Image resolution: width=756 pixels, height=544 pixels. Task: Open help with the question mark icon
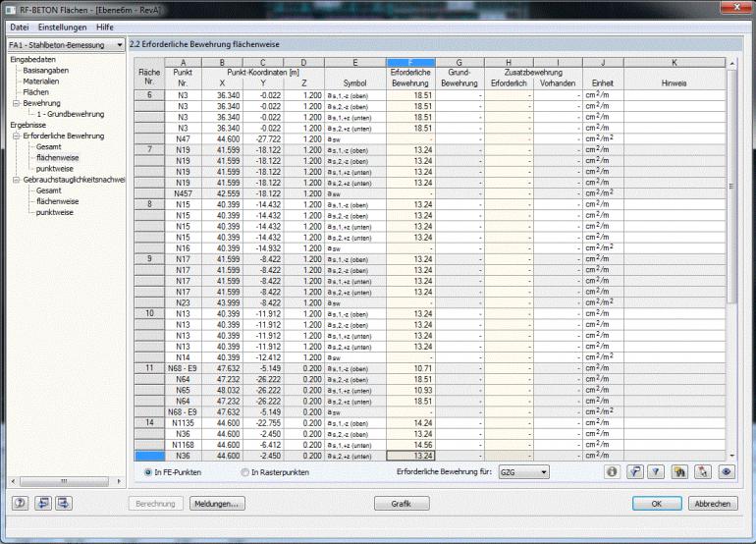click(20, 503)
